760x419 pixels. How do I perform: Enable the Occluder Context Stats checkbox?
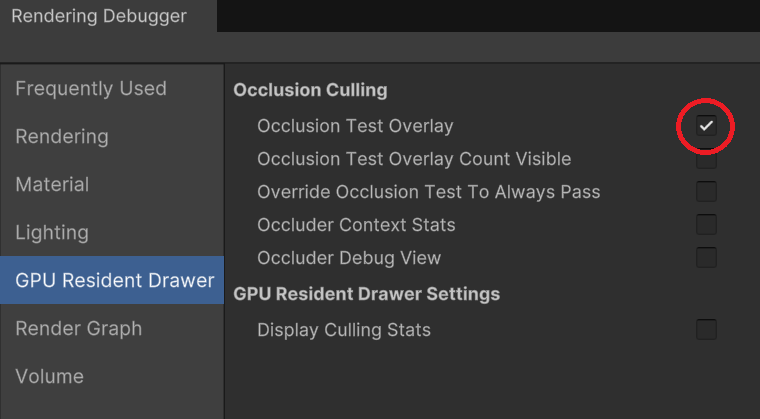pyautogui.click(x=706, y=225)
